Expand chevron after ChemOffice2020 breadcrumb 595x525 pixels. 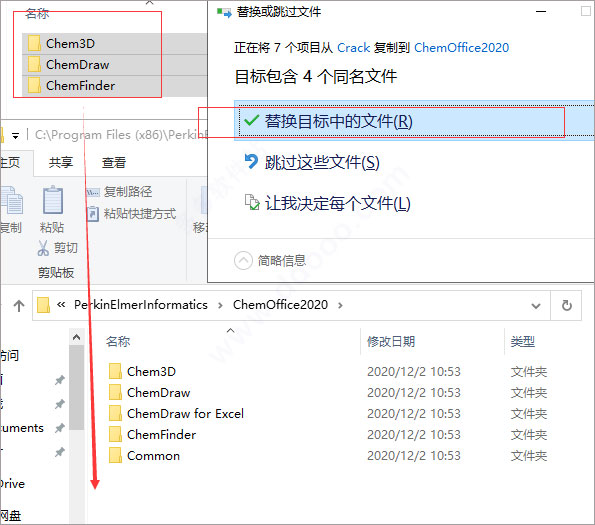pos(340,305)
